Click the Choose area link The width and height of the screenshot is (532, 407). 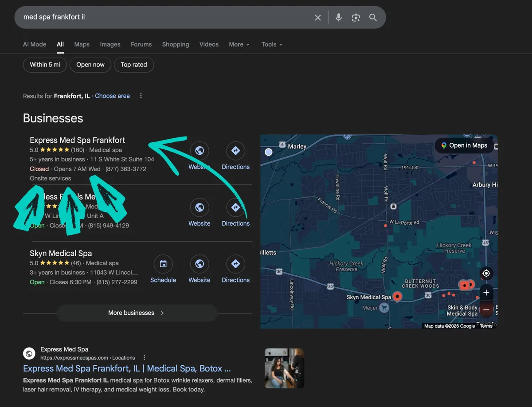pos(112,96)
